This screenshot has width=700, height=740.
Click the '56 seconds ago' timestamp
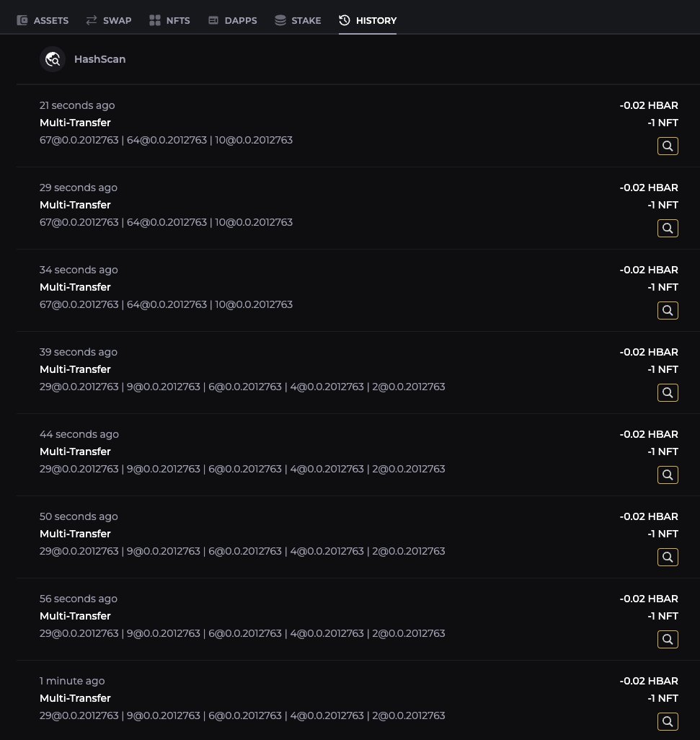pos(79,599)
